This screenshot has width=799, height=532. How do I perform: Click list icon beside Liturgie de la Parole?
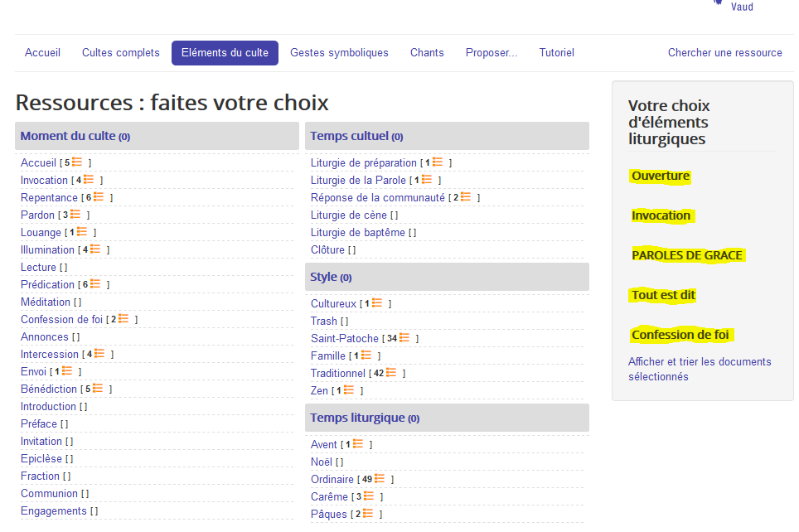coord(427,179)
